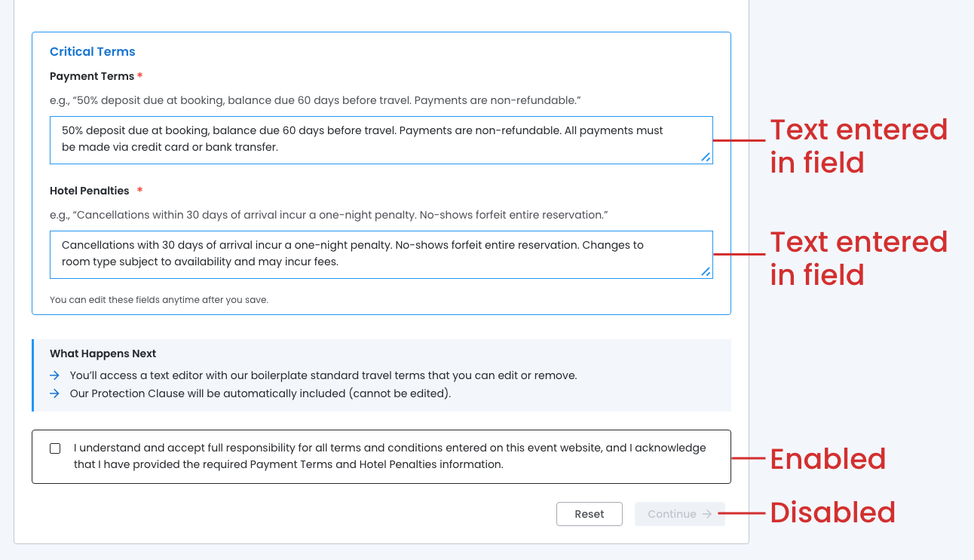Click the Cancellations example hint above Hotel Penalties
Viewport: 974px width, 560px height.
click(x=329, y=215)
